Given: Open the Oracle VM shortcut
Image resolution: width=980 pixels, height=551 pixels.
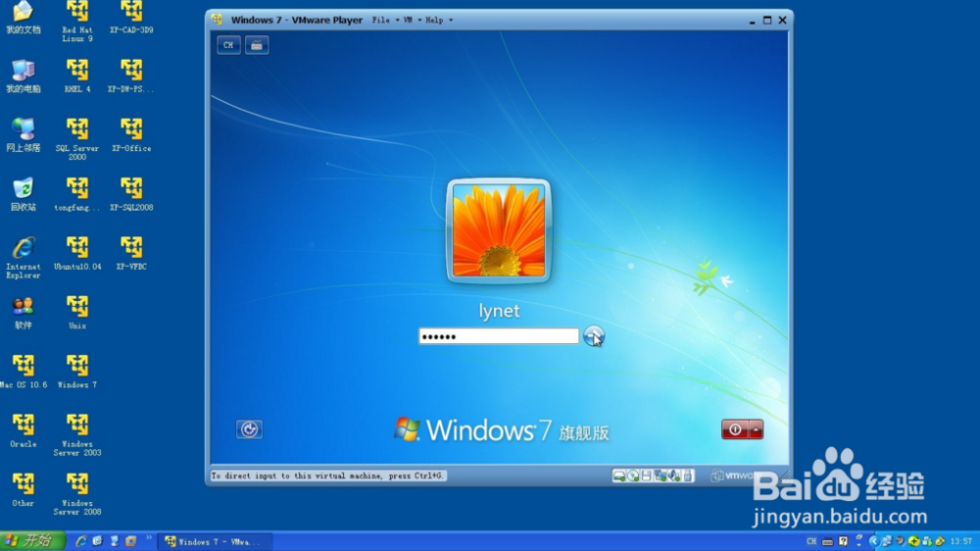Looking at the screenshot, I should [24, 430].
